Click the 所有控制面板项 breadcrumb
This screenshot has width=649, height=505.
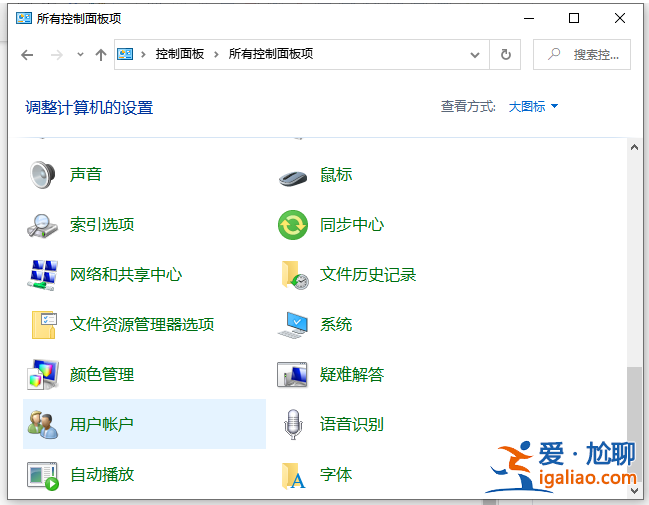point(271,54)
